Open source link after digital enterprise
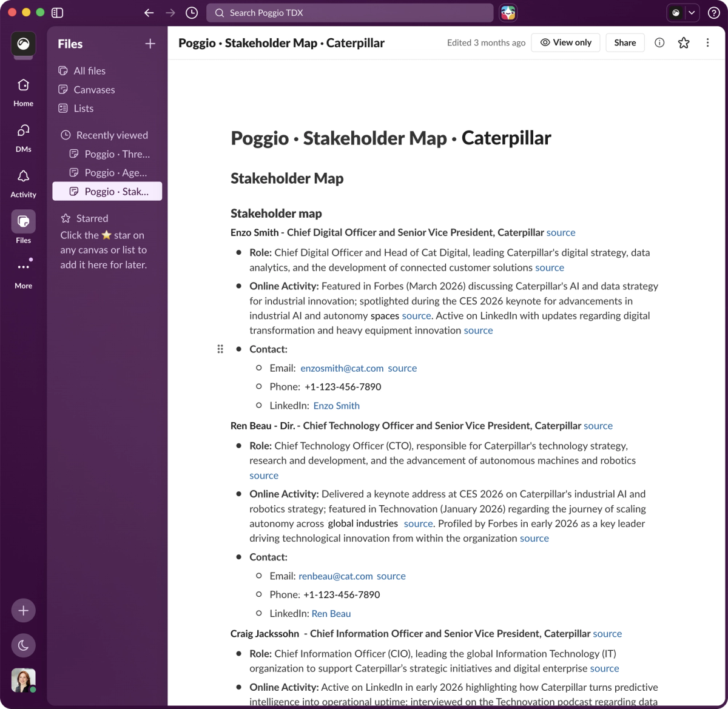This screenshot has width=728, height=709. click(x=605, y=668)
